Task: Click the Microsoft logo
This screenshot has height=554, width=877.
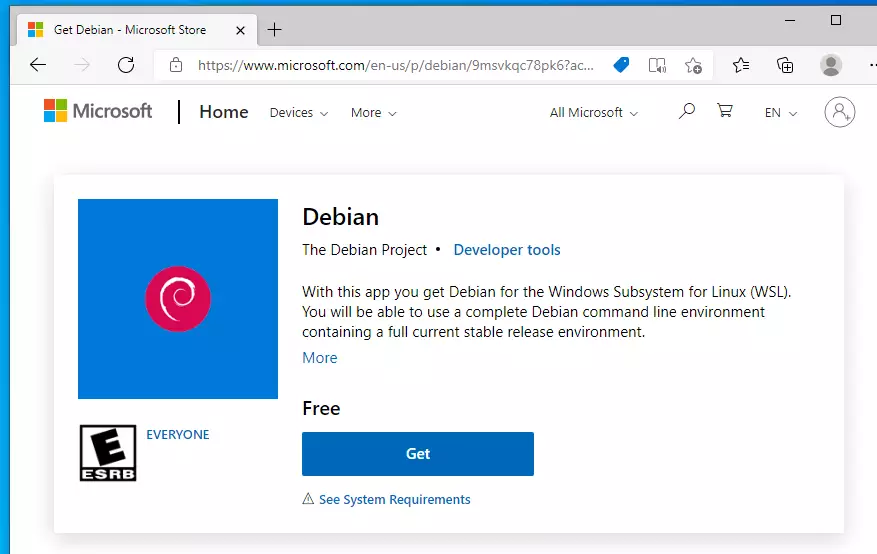Action: click(98, 111)
